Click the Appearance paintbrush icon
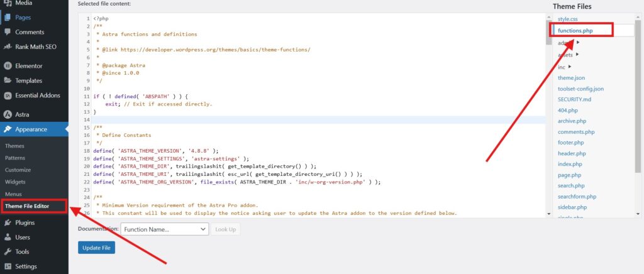This screenshot has width=644, height=274. (8, 129)
